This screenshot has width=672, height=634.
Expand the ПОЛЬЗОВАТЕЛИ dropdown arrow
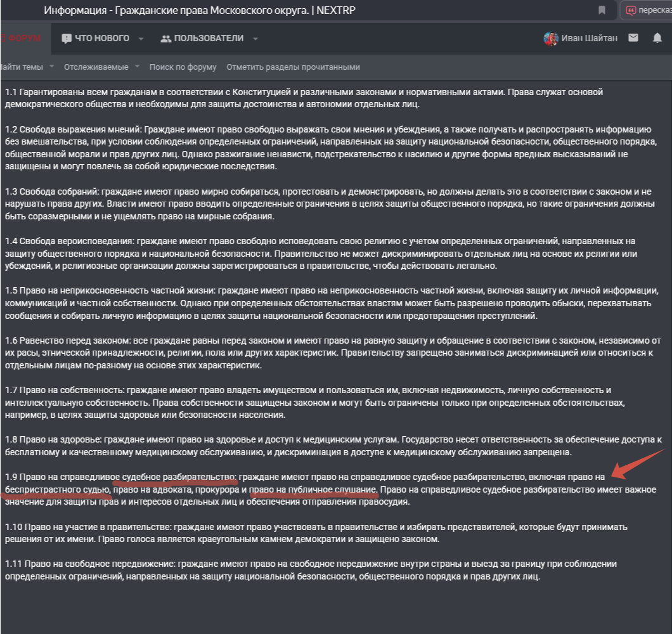(255, 39)
